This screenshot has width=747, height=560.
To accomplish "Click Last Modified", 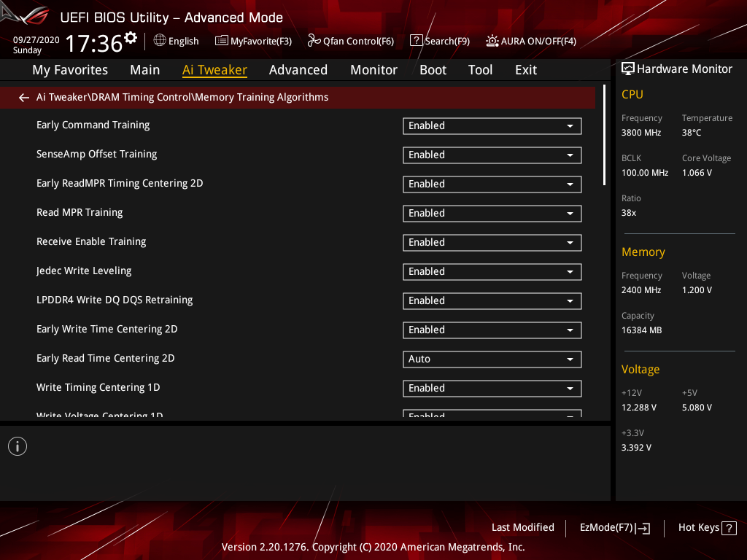I will coord(522,528).
